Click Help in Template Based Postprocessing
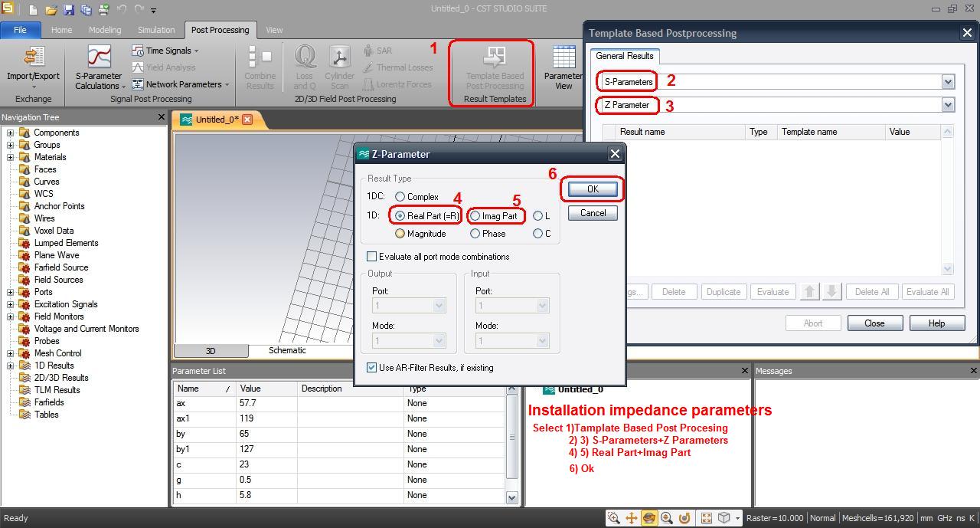Screen dimensions: 980x528 click(x=936, y=323)
